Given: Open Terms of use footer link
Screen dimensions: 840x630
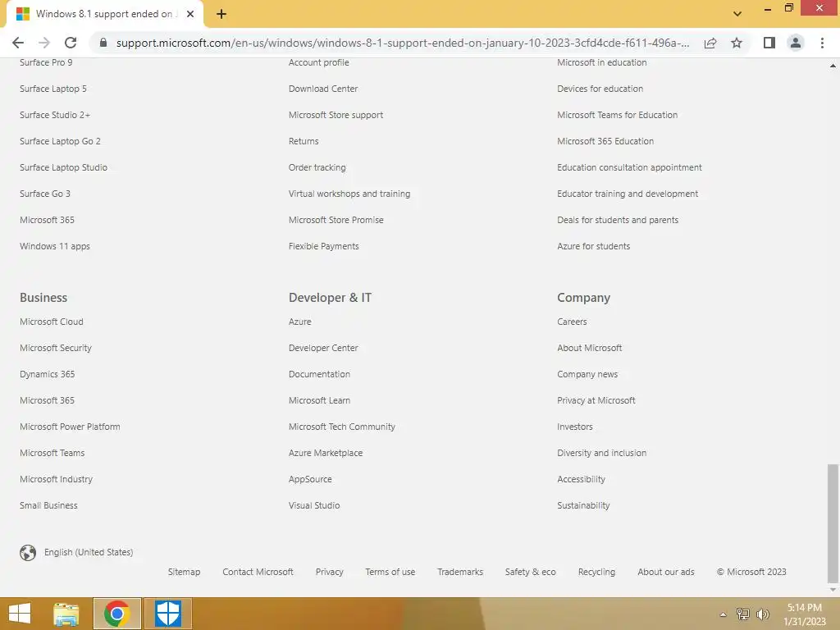Looking at the screenshot, I should [x=390, y=572].
